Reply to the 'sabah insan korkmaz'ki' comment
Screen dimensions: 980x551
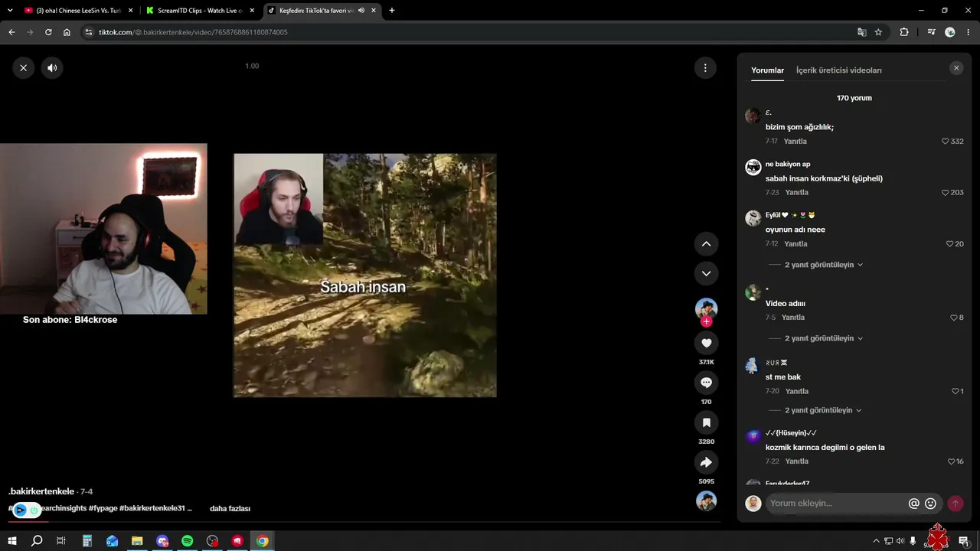pyautogui.click(x=797, y=193)
